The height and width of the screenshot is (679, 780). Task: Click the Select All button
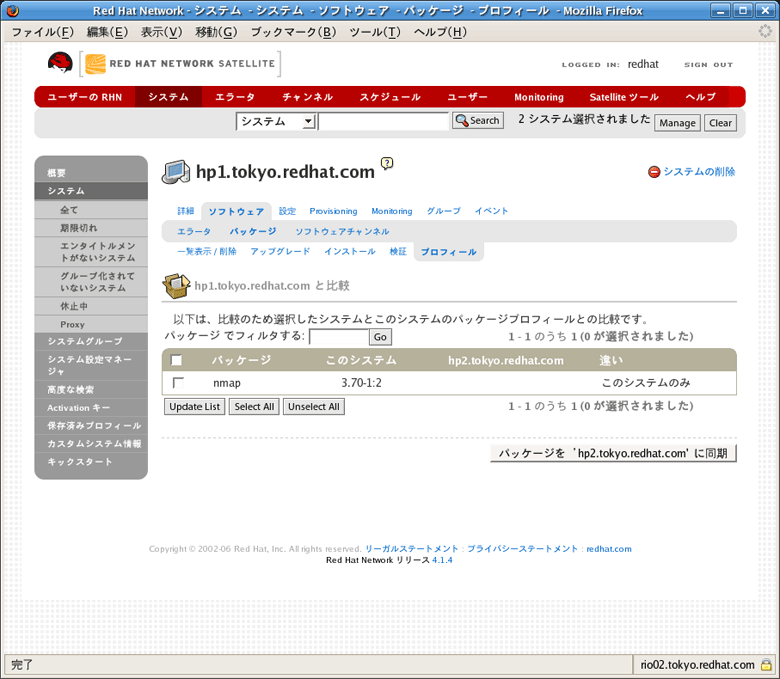click(x=254, y=406)
